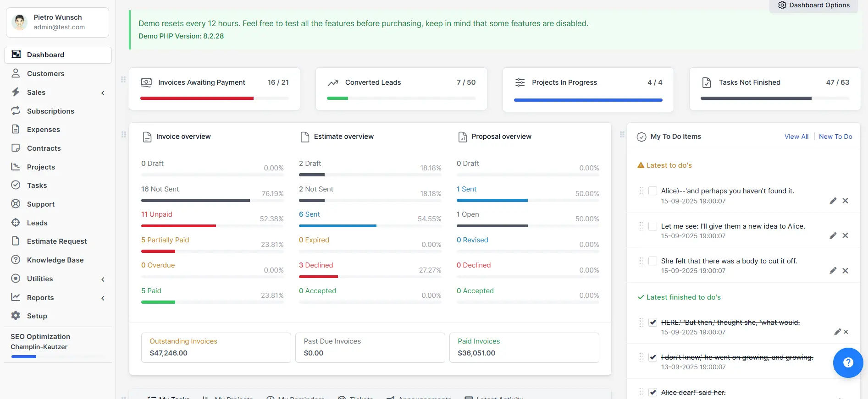Expand the Reports sidebar chevron
This screenshot has height=399, width=868.
coord(103,298)
